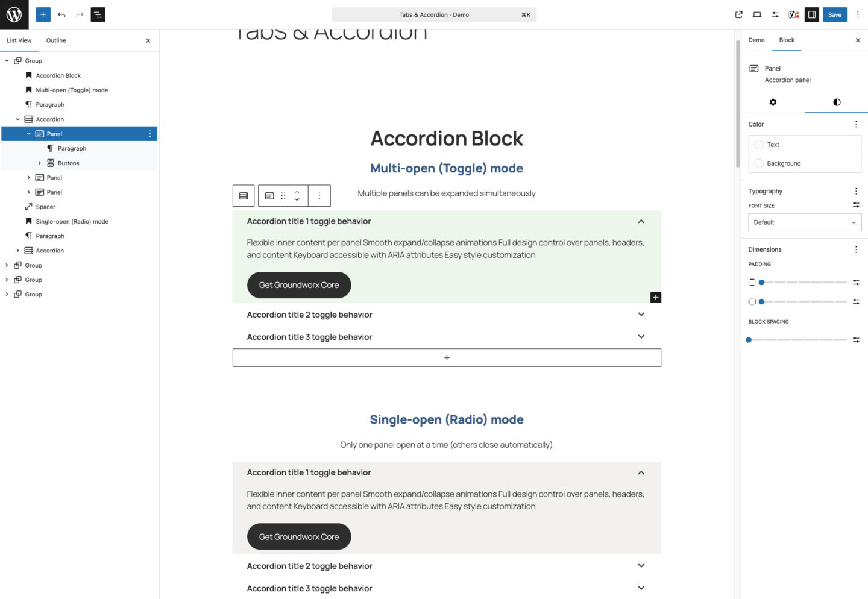Switch to the Styles tab in block settings
868x599 pixels.
click(836, 102)
